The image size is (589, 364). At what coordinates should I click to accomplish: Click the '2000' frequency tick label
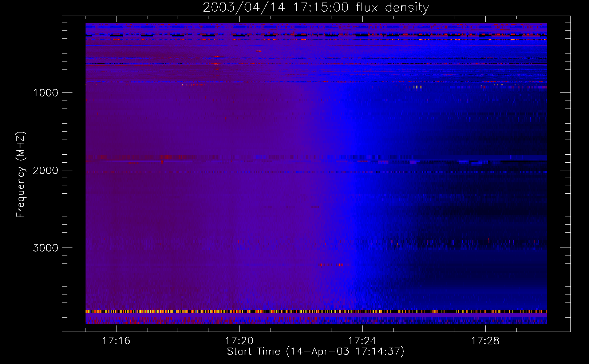46,170
